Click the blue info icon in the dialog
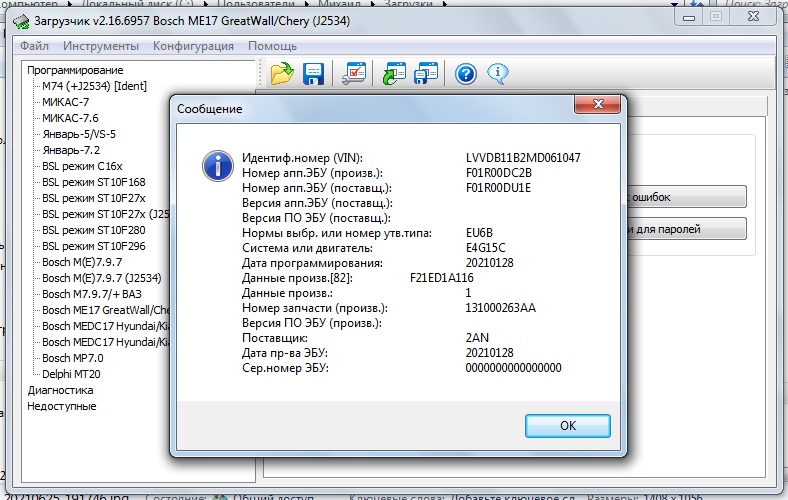Image resolution: width=788 pixels, height=500 pixels. 218,166
